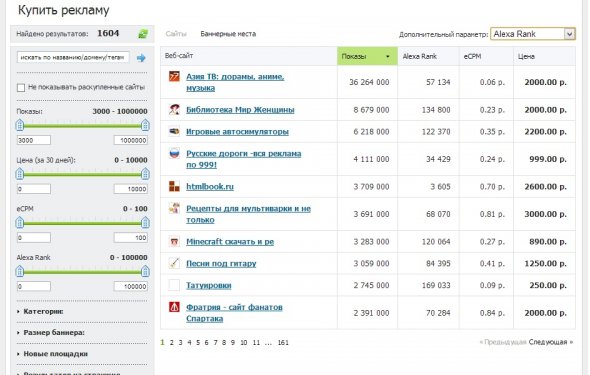The image size is (590, 375).
Task: Go to results page 5
Action: [x=198, y=343]
